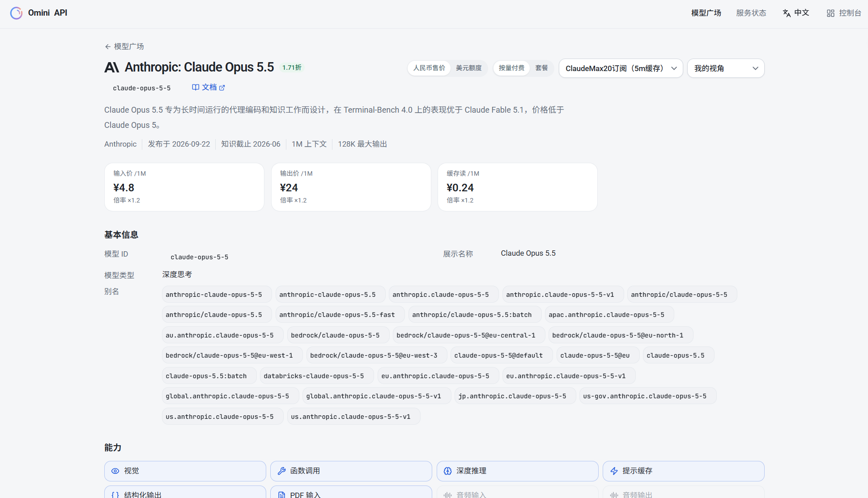Image resolution: width=868 pixels, height=498 pixels.
Task: Open the 文档 documentation link
Action: pos(208,88)
